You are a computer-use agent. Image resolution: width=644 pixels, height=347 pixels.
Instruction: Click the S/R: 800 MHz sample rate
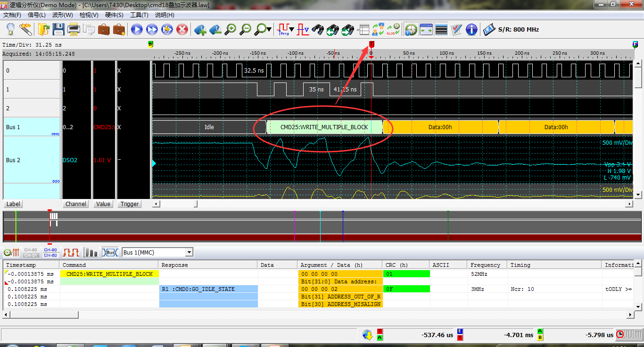(x=518, y=29)
